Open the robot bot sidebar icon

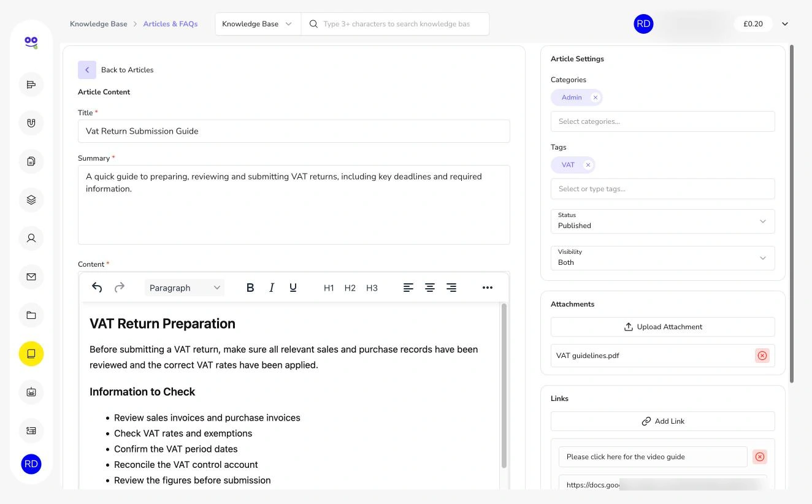coord(31,392)
